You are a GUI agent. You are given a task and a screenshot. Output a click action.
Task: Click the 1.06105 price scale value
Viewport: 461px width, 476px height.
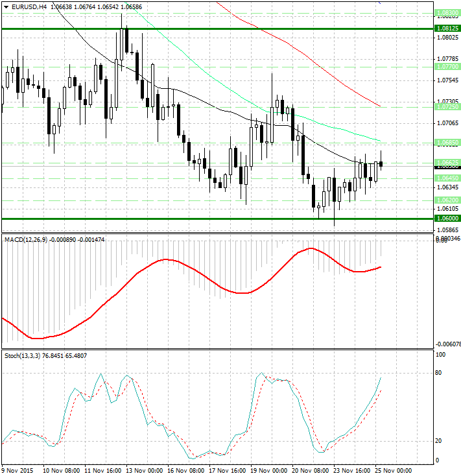(447, 209)
